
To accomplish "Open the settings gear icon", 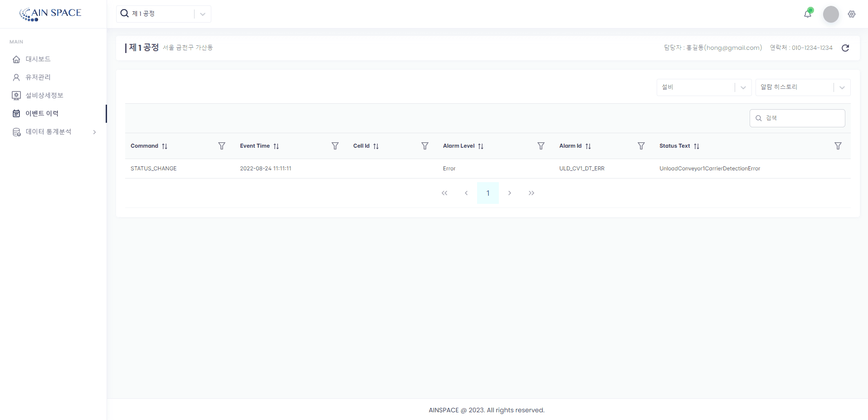I will click(852, 14).
